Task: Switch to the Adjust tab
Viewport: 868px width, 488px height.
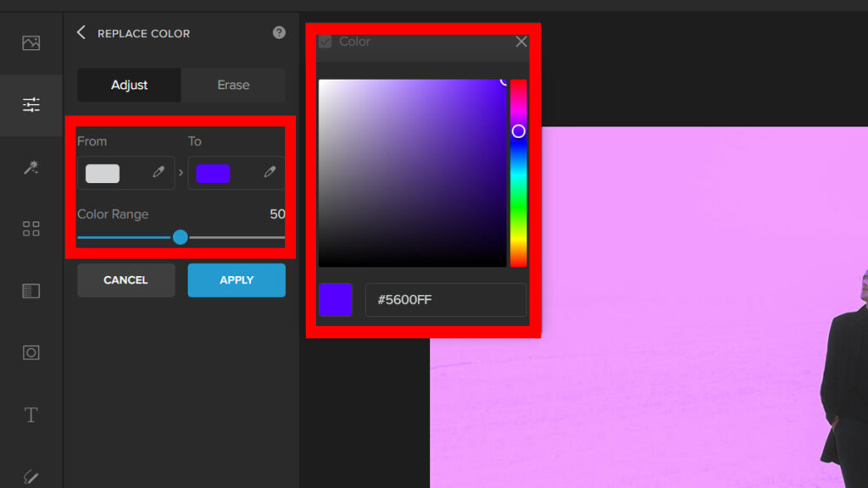Action: tap(129, 86)
